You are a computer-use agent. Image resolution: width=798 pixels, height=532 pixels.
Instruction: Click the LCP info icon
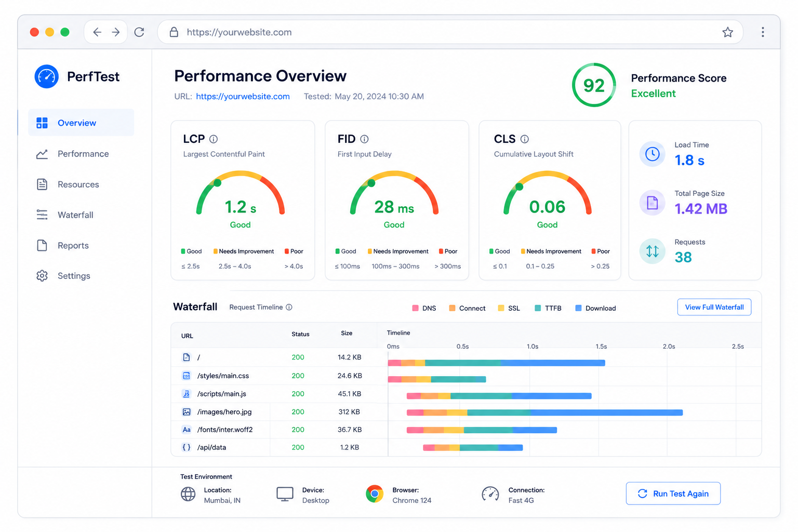coord(214,139)
